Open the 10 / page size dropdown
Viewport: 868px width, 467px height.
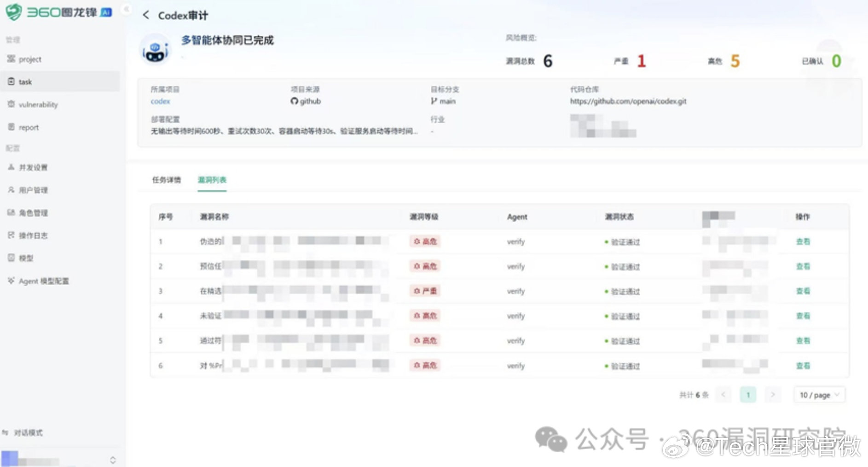[819, 395]
